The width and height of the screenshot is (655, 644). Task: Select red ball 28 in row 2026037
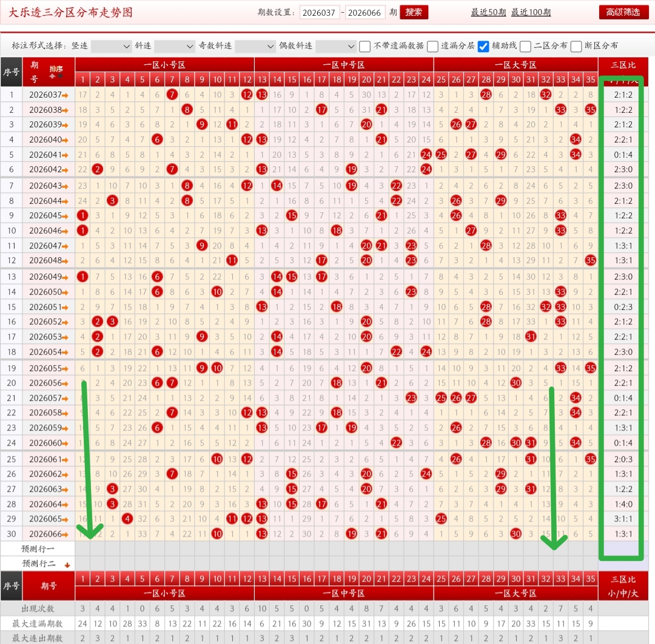(486, 95)
